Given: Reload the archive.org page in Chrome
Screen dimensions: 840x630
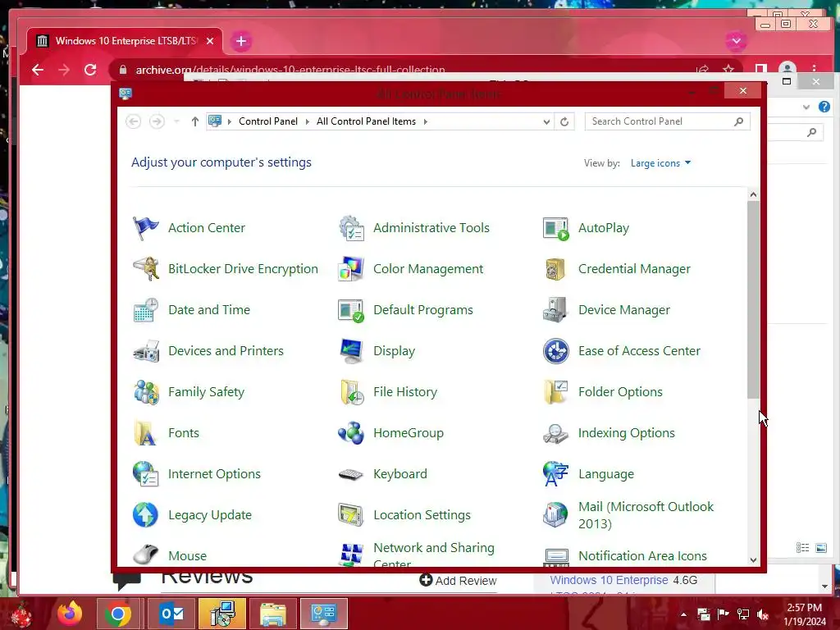Looking at the screenshot, I should pyautogui.click(x=90, y=70).
